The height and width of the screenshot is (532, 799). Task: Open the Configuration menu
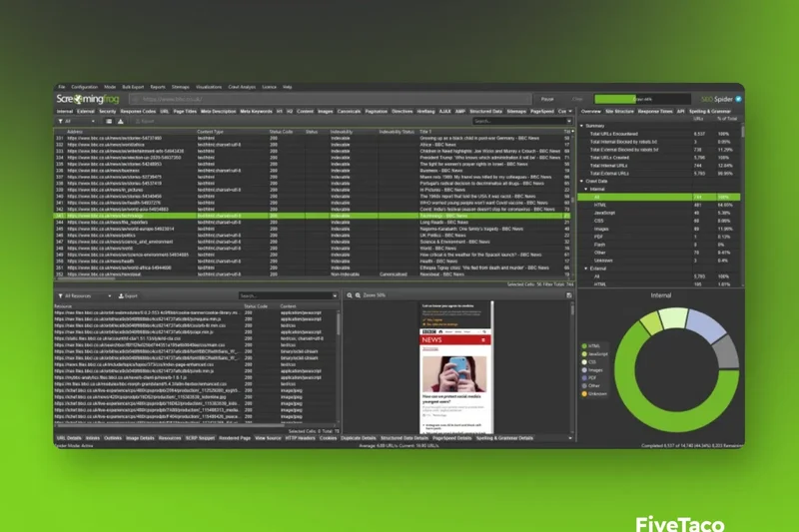[x=85, y=88]
